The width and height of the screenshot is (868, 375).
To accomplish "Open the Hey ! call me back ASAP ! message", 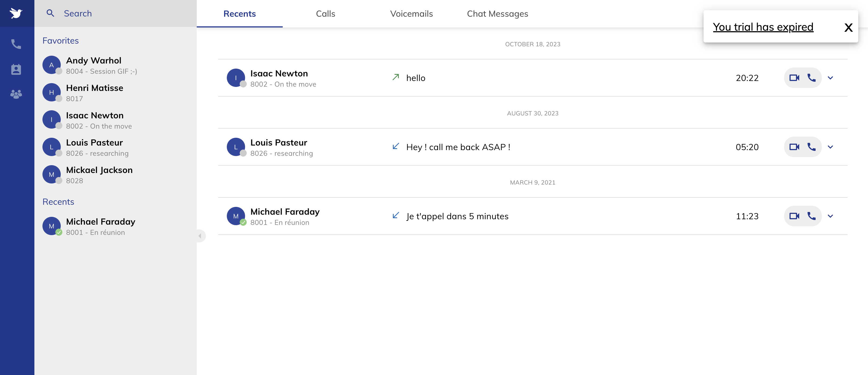I will click(x=458, y=147).
